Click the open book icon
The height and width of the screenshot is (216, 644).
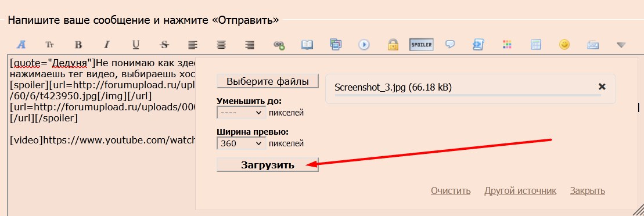(307, 44)
